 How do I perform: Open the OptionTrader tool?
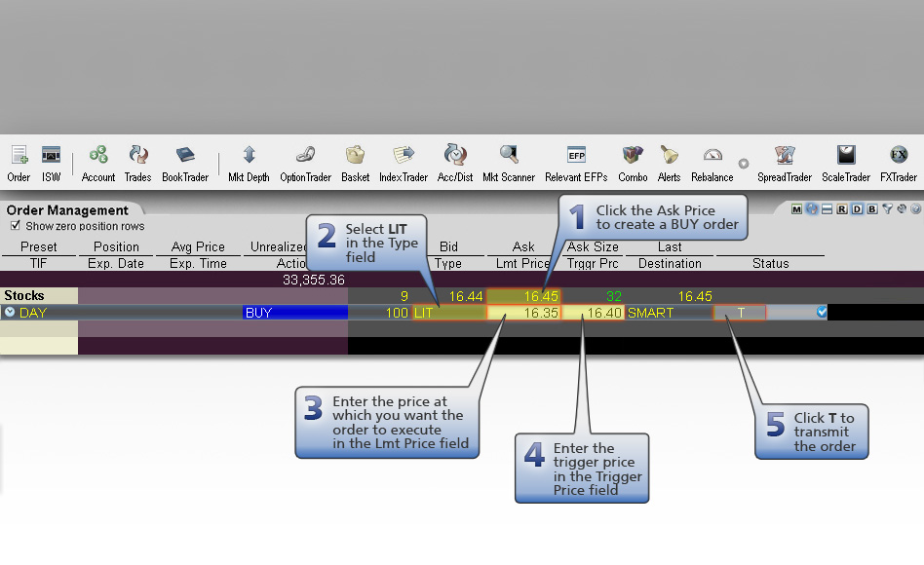tap(305, 164)
